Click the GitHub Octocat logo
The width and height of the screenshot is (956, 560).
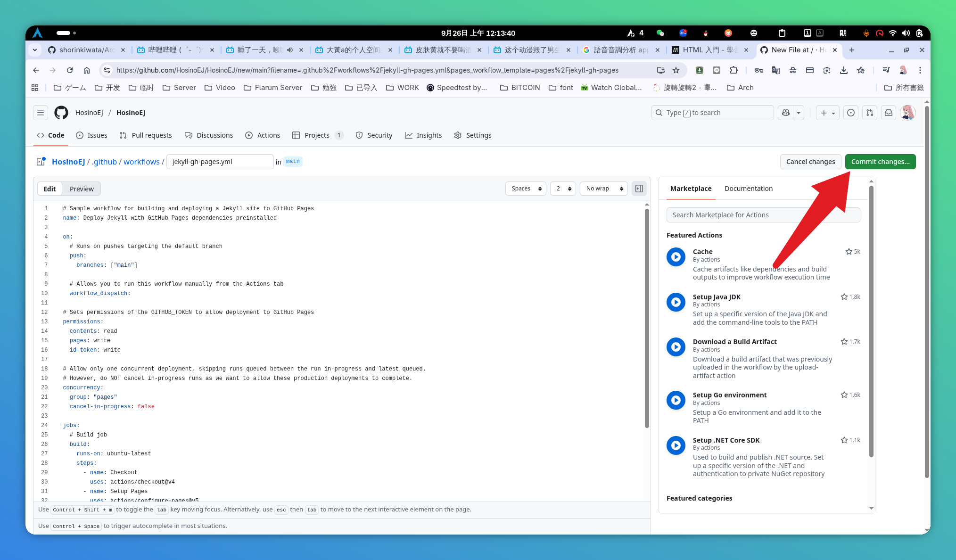pos(61,113)
